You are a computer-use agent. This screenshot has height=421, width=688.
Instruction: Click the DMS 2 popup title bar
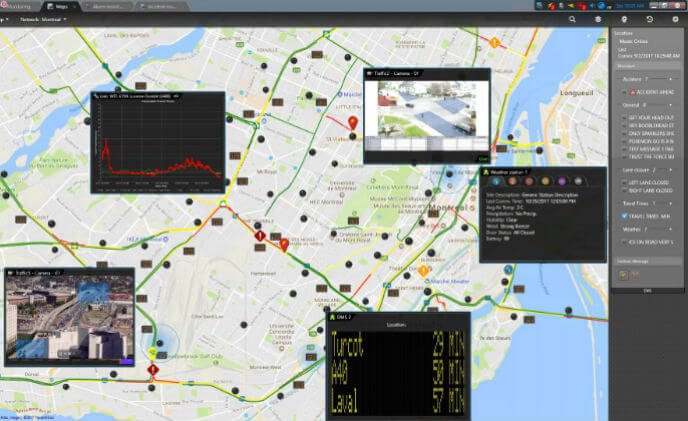pos(398,317)
